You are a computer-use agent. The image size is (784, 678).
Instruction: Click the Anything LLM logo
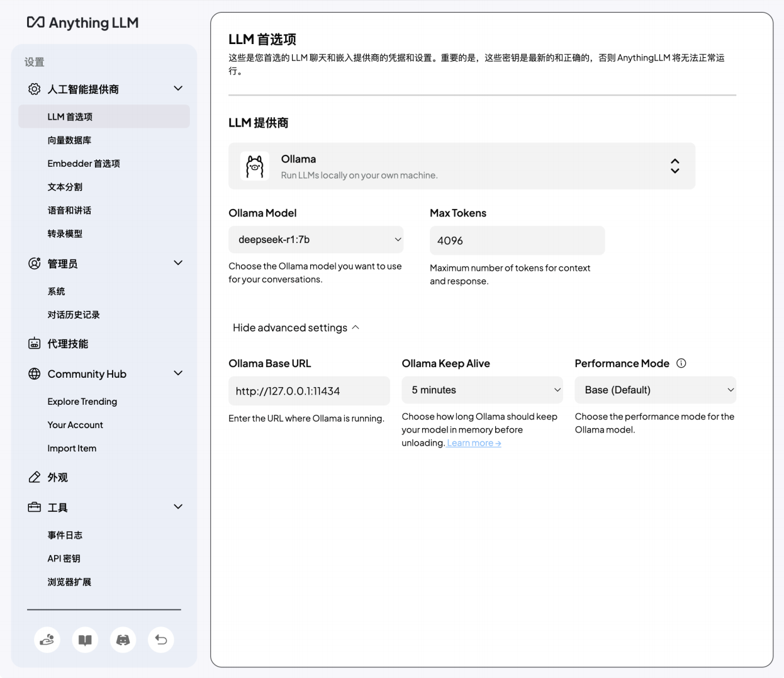point(82,23)
